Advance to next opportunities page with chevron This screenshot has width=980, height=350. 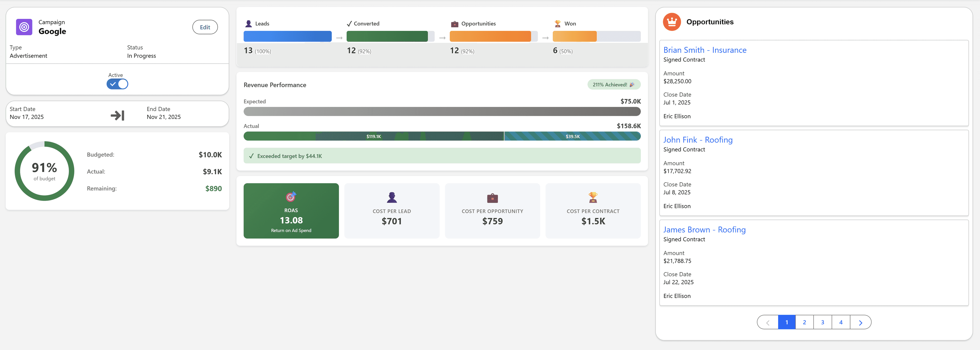point(861,322)
